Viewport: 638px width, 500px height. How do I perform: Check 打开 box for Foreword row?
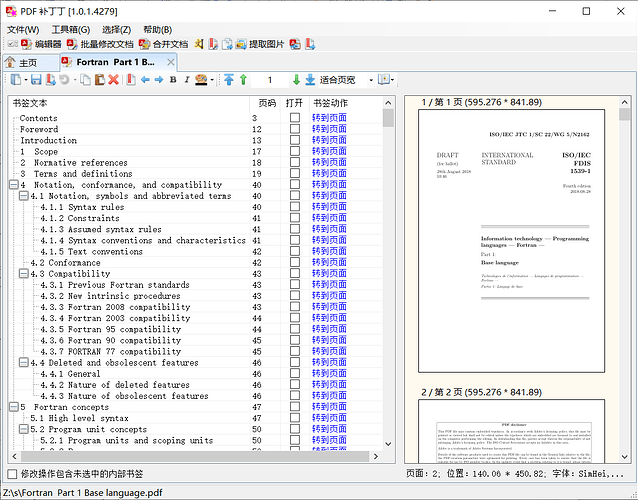coord(295,129)
